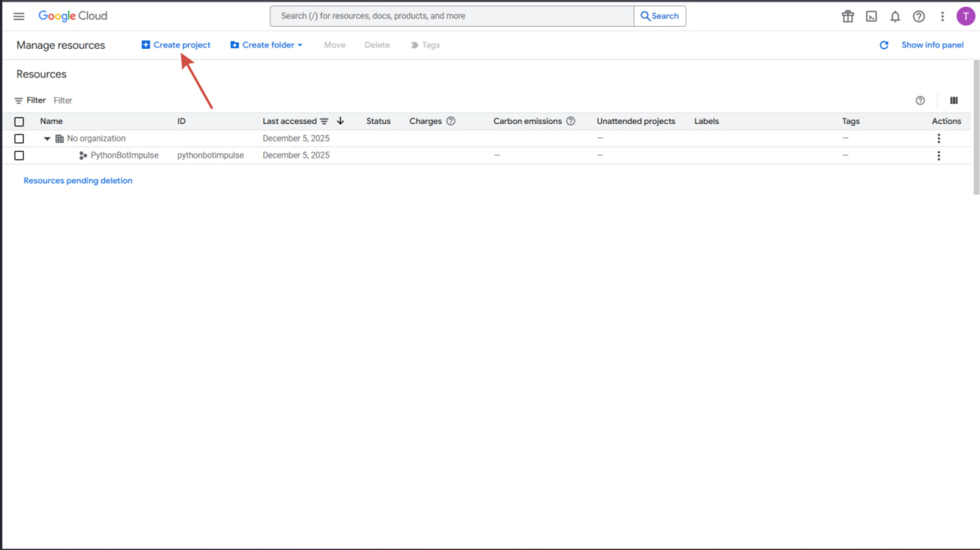Sort by Last accessed column
The height and width of the screenshot is (550, 980).
click(289, 121)
